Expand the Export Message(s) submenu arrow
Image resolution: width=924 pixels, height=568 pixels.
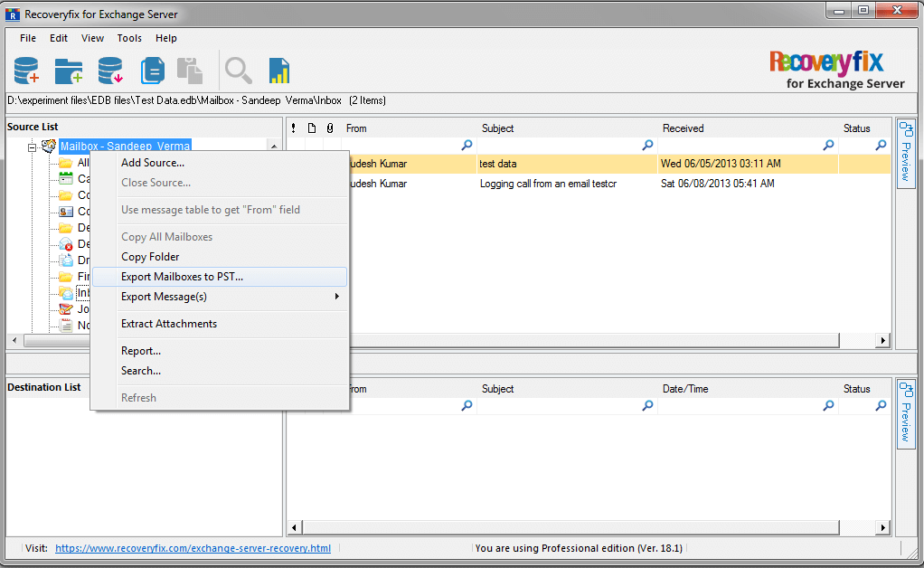pyautogui.click(x=337, y=297)
